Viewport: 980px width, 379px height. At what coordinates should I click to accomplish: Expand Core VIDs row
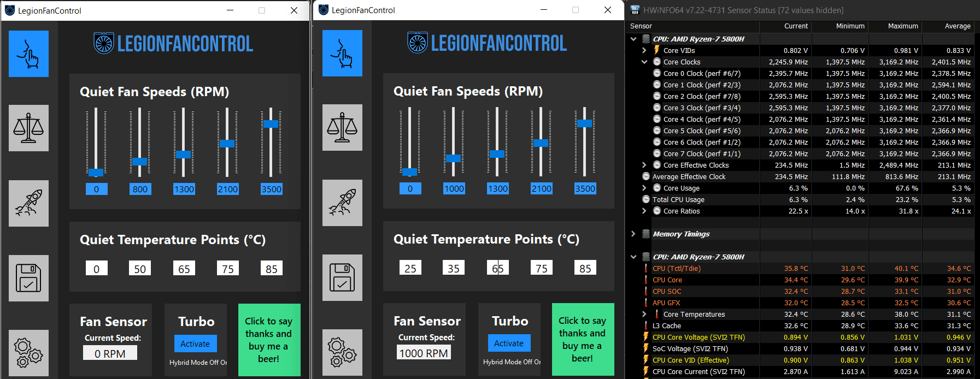pos(644,50)
